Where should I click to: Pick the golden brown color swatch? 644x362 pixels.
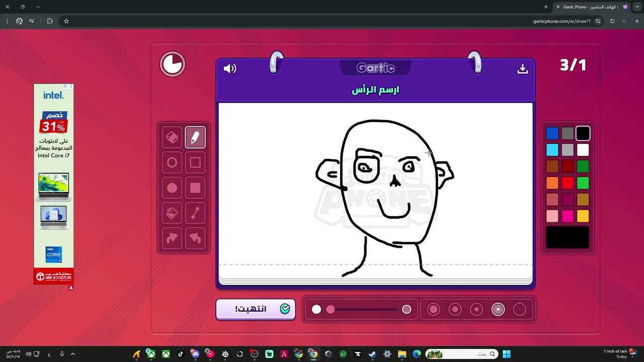coord(583,200)
